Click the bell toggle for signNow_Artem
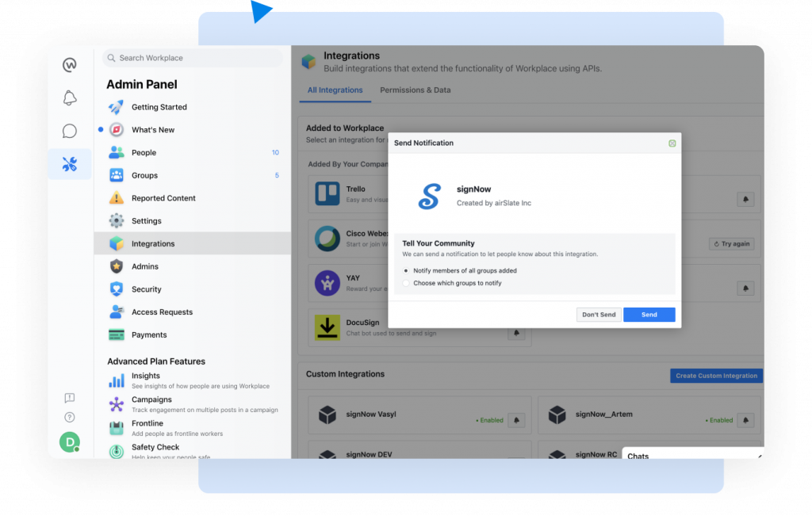 pyautogui.click(x=745, y=420)
